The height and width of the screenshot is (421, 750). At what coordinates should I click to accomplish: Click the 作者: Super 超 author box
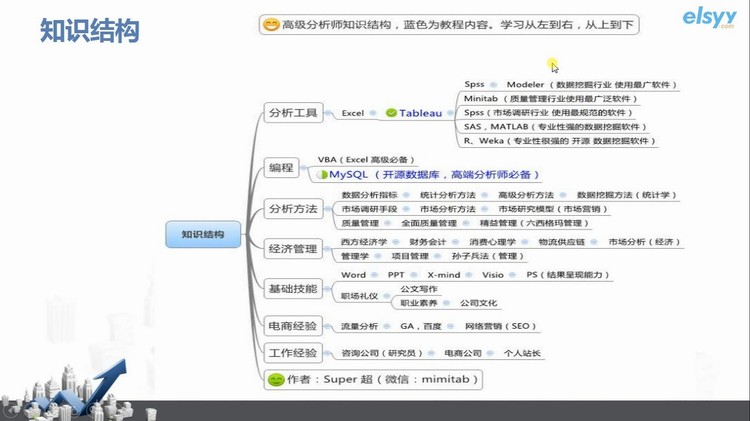pyautogui.click(x=373, y=379)
